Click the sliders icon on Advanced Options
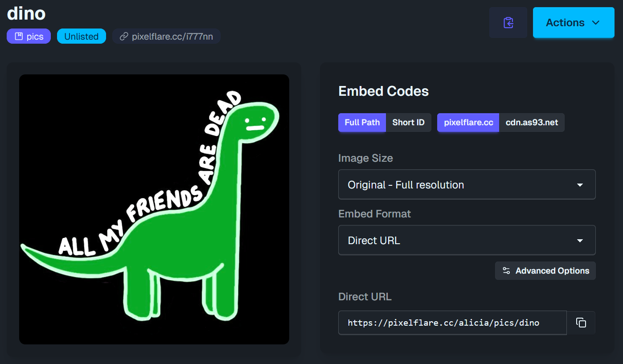This screenshot has height=364, width=623. pos(506,270)
